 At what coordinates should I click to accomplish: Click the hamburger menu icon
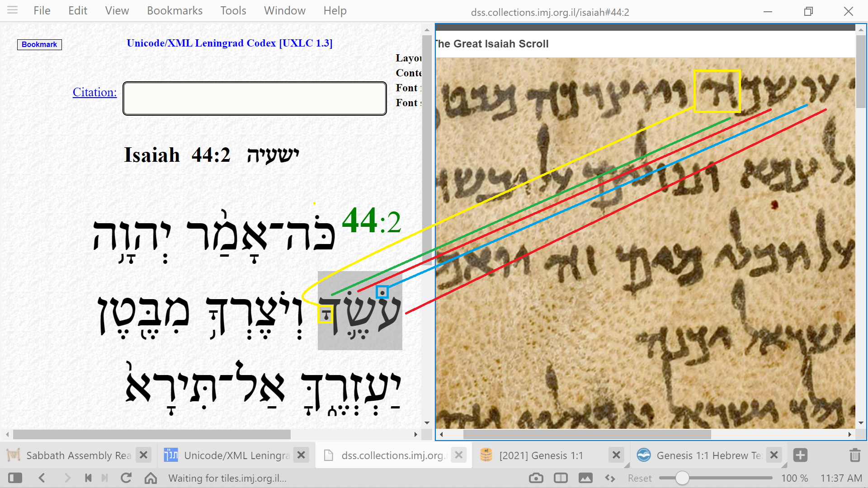point(12,10)
